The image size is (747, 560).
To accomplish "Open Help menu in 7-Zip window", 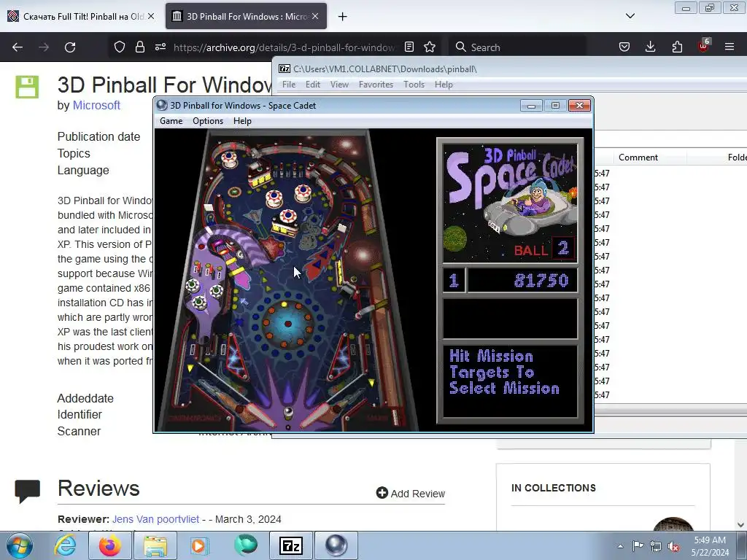I will (444, 85).
